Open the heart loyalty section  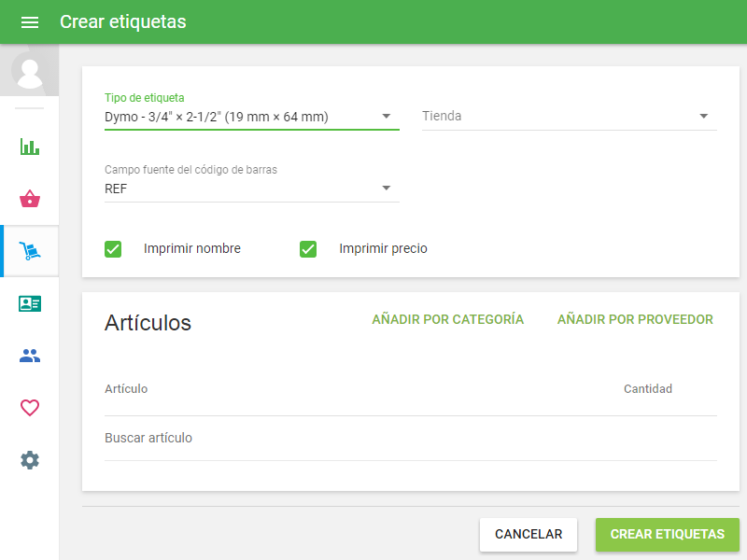click(30, 408)
